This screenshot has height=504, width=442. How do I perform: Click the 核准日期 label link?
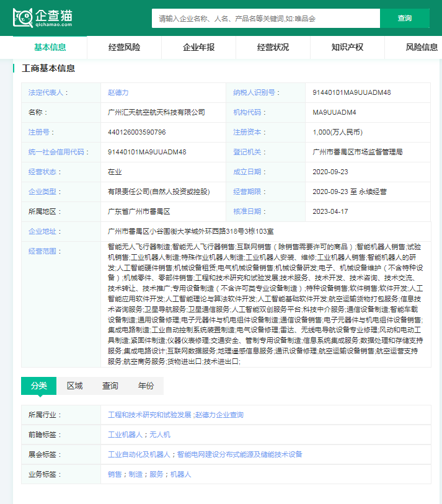247,211
